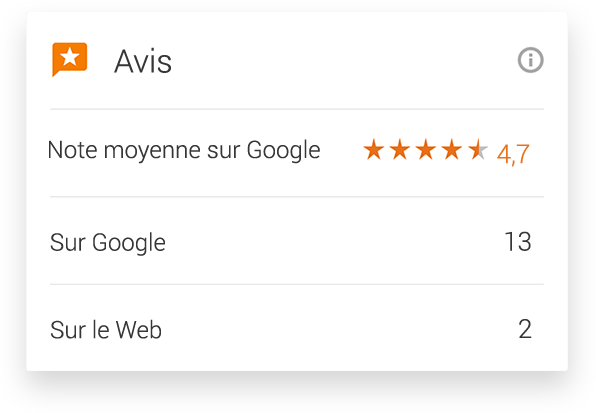The height and width of the screenshot is (413, 596).
Task: Select the third orange rating star
Action: 426,149
